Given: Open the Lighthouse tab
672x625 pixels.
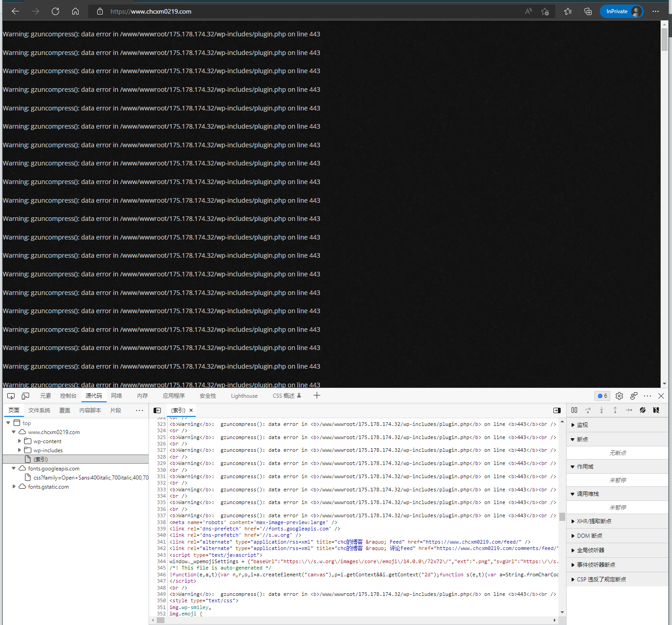Looking at the screenshot, I should [244, 396].
